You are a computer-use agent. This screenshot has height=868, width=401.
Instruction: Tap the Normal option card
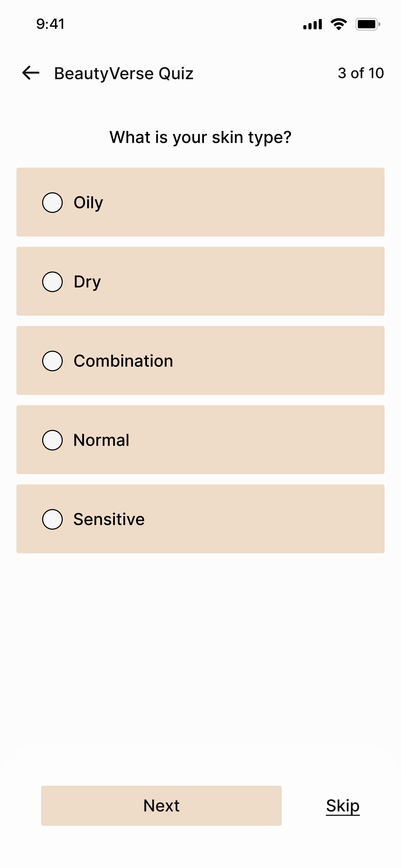pyautogui.click(x=200, y=440)
